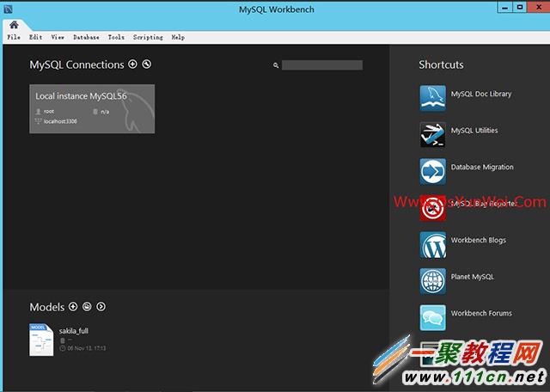Click the MySQL Doc Library label

(x=481, y=94)
